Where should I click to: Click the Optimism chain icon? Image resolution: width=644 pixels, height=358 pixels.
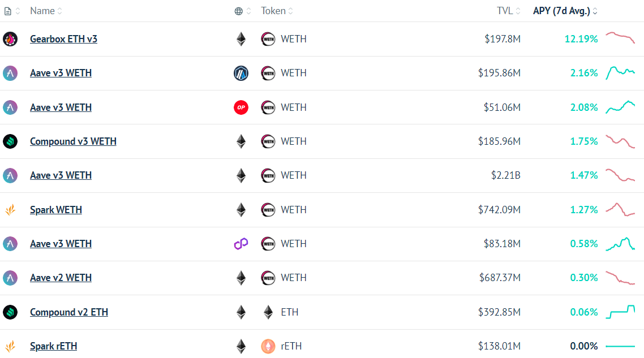(241, 107)
